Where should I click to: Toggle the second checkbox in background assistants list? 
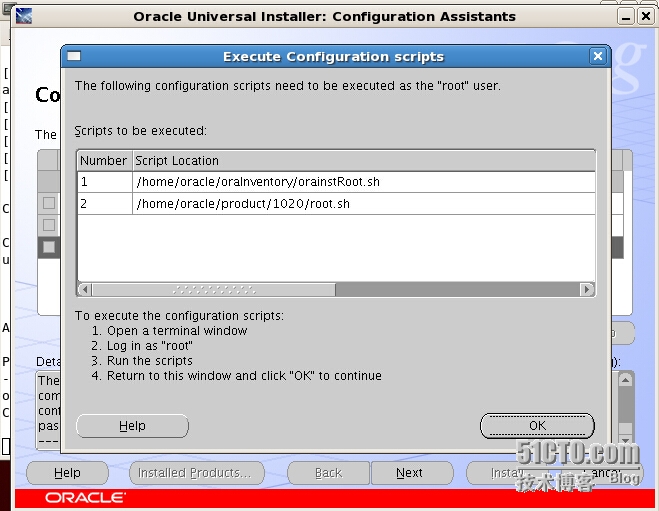pyautogui.click(x=49, y=225)
